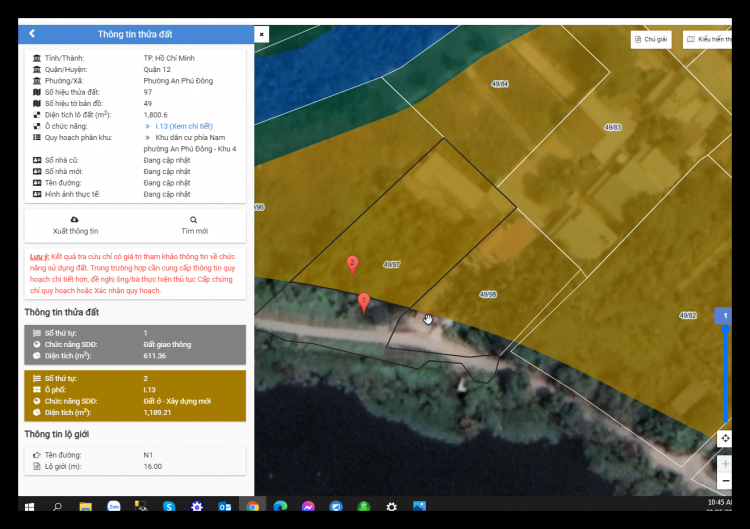
Task: Click parcel label 49/84 on map
Action: tap(500, 84)
